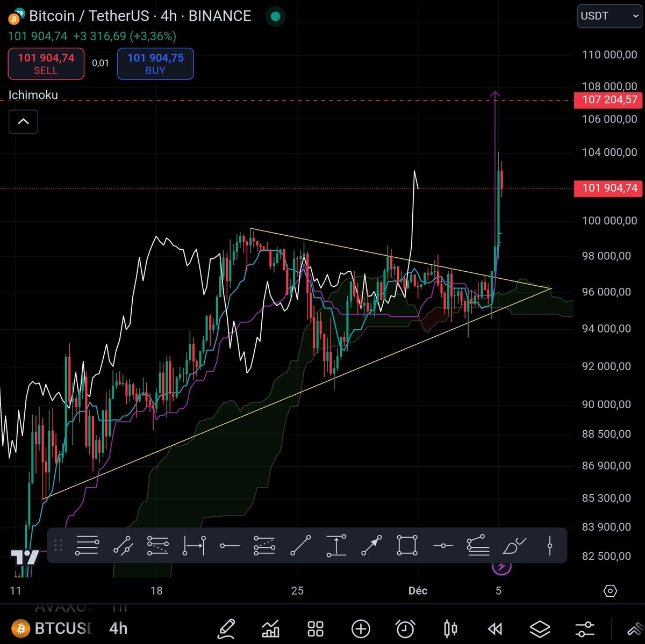The image size is (645, 644).
Task: Grab the drawing toolbar drag handle
Action: coord(59,546)
